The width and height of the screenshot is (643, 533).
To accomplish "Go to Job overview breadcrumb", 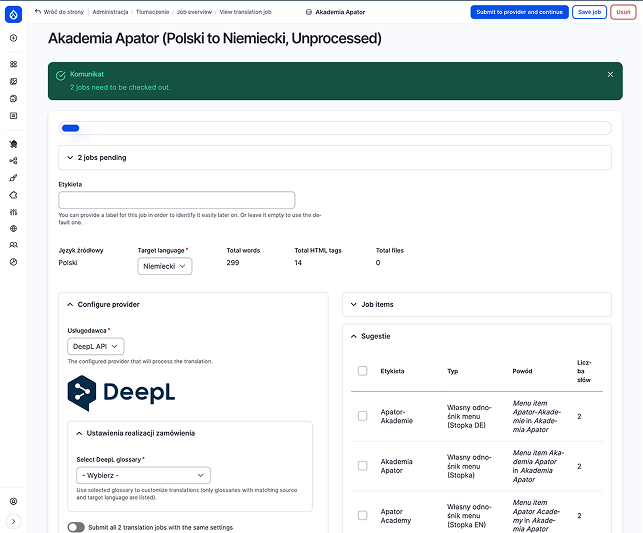I will 194,12.
